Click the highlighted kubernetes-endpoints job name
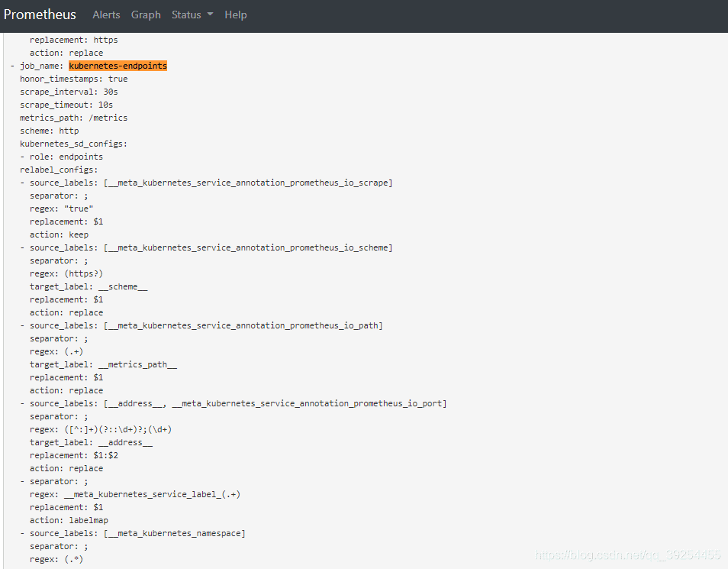This screenshot has height=569, width=728. 118,66
